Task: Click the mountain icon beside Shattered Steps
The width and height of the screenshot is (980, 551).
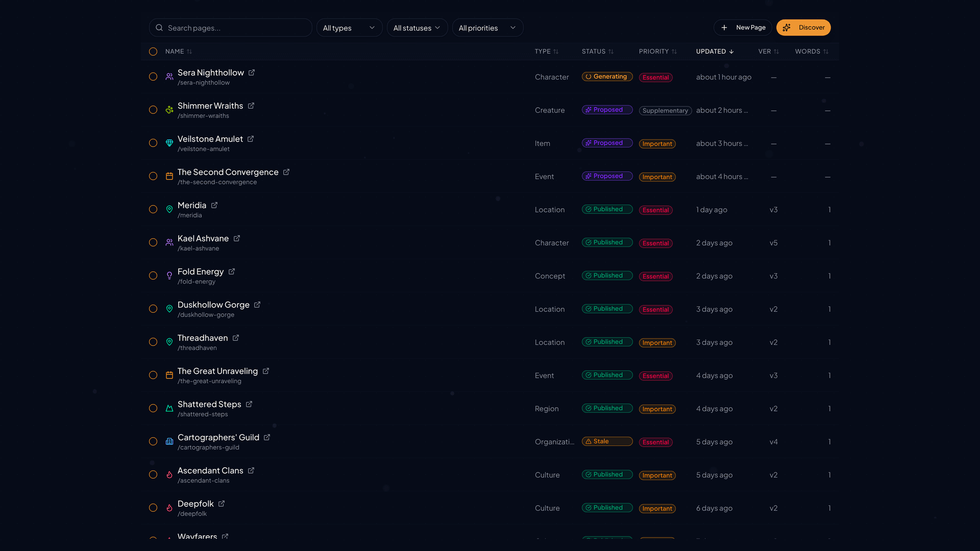Action: point(169,408)
